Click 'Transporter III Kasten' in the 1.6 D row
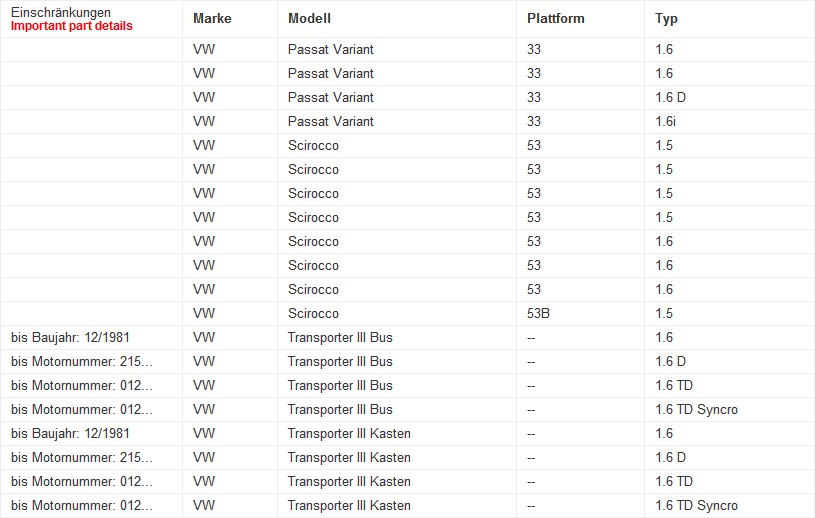This screenshot has width=815, height=518. point(349,457)
